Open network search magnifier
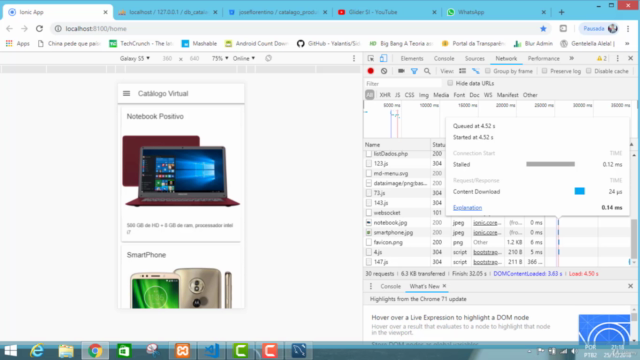Viewport: 640px width, 360px height. pos(427,71)
